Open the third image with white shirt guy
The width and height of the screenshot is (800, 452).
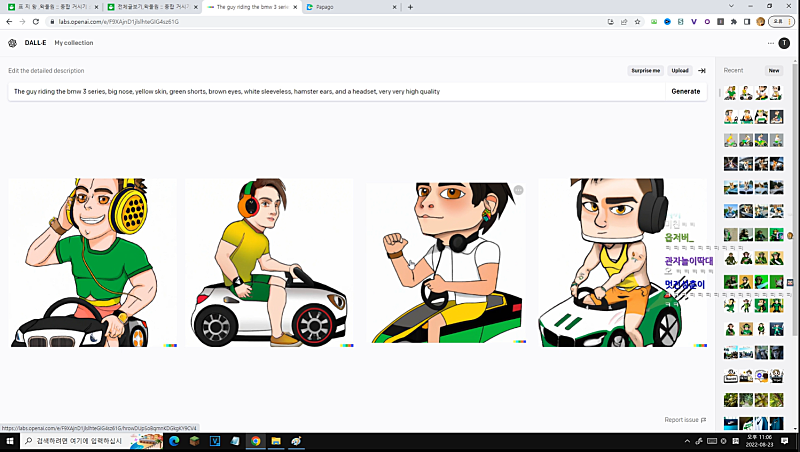pos(446,263)
